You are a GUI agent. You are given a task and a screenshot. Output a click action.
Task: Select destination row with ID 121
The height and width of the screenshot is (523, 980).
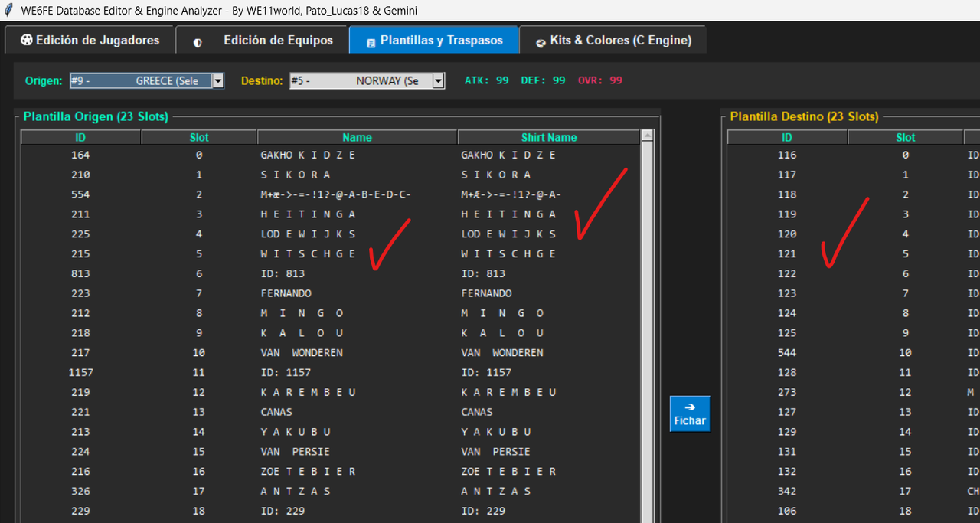click(x=853, y=253)
